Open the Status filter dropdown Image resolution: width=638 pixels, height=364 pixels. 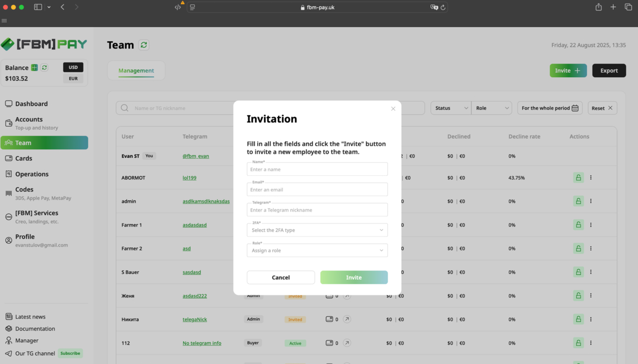tap(451, 108)
